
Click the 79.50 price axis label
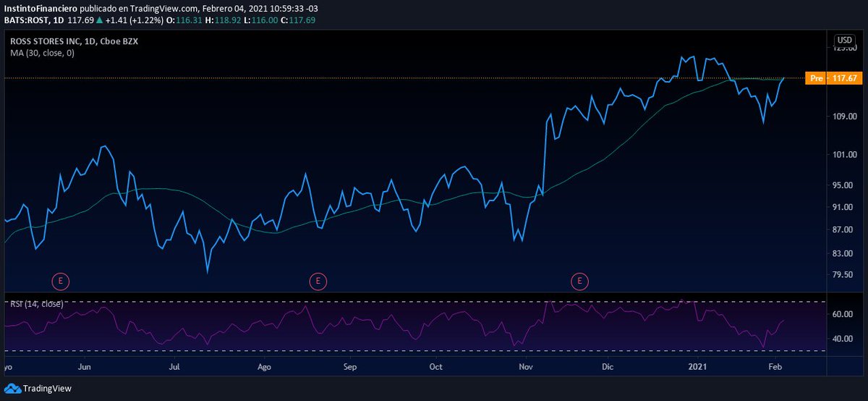point(844,275)
